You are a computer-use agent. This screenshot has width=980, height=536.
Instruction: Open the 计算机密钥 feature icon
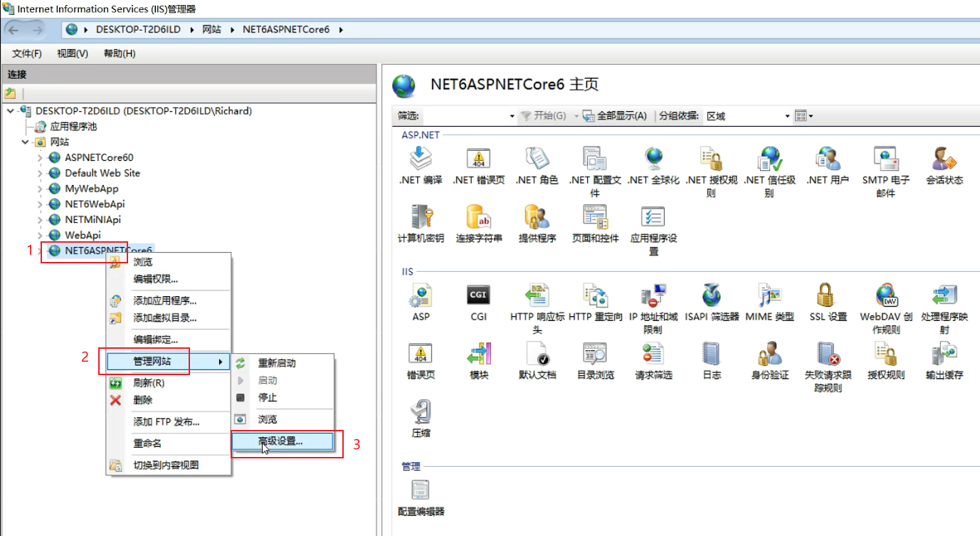421,216
